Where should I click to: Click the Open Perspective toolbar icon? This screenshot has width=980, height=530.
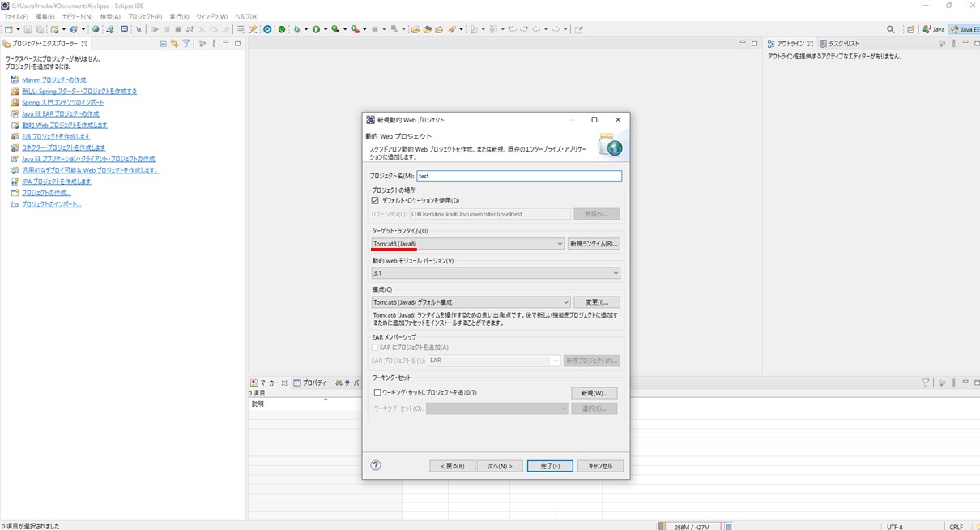[911, 29]
